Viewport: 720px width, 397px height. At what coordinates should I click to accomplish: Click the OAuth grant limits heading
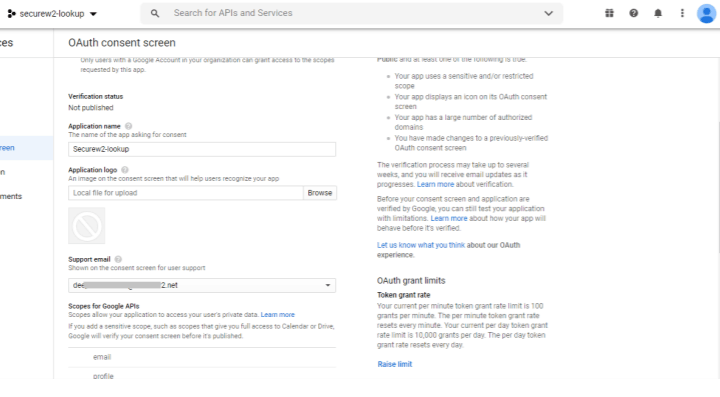[411, 280]
